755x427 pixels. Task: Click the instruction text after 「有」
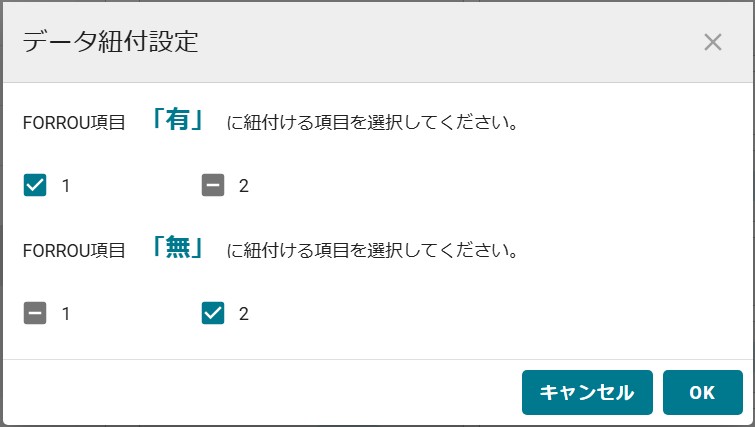[x=372, y=124]
